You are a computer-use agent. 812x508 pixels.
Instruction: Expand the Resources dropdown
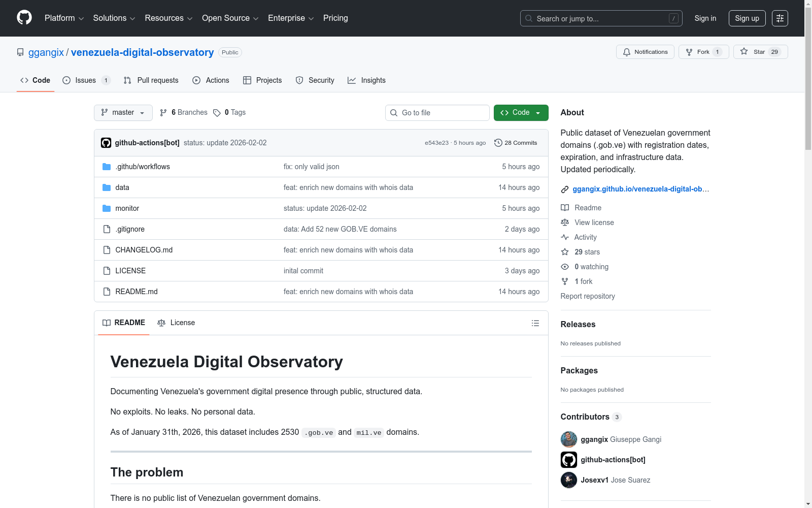coord(168,18)
